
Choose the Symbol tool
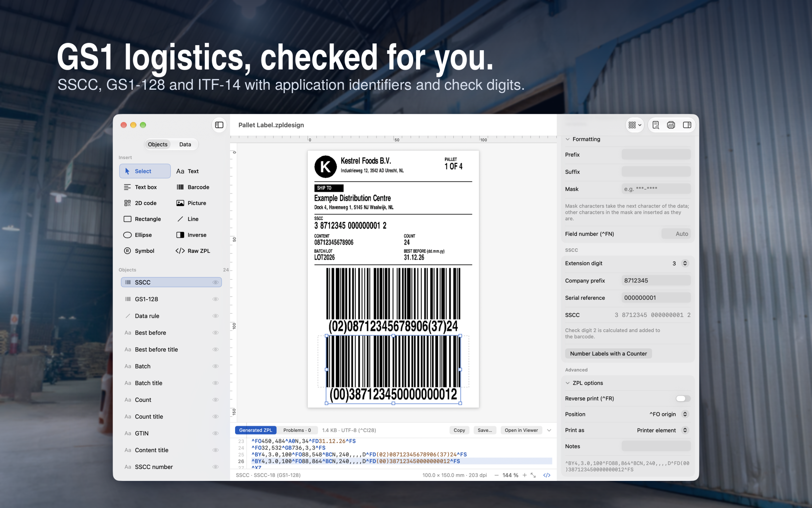[x=139, y=251]
